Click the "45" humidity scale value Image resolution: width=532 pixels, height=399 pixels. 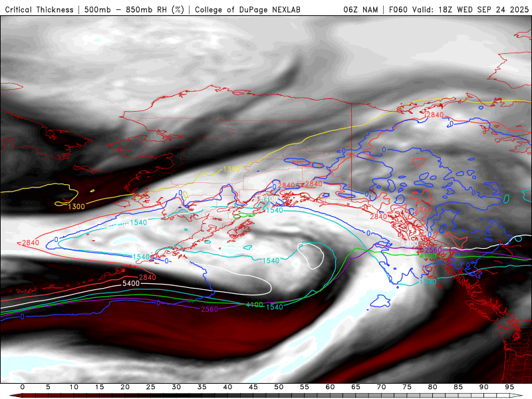[x=253, y=387]
